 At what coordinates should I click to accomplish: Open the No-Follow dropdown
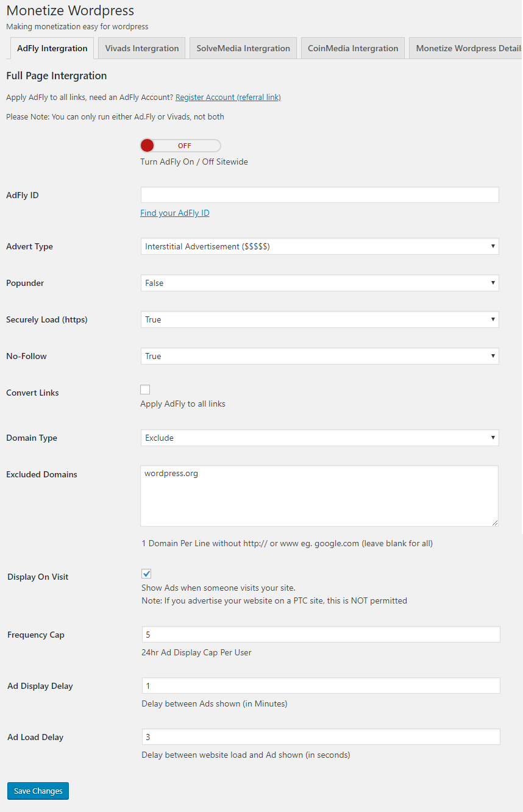(x=319, y=356)
